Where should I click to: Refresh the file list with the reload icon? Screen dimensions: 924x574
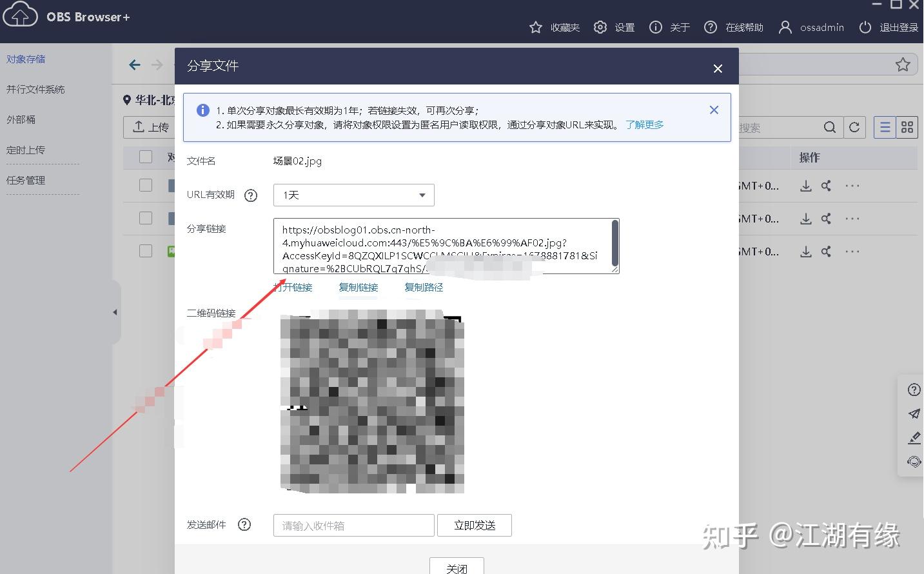[x=855, y=127]
